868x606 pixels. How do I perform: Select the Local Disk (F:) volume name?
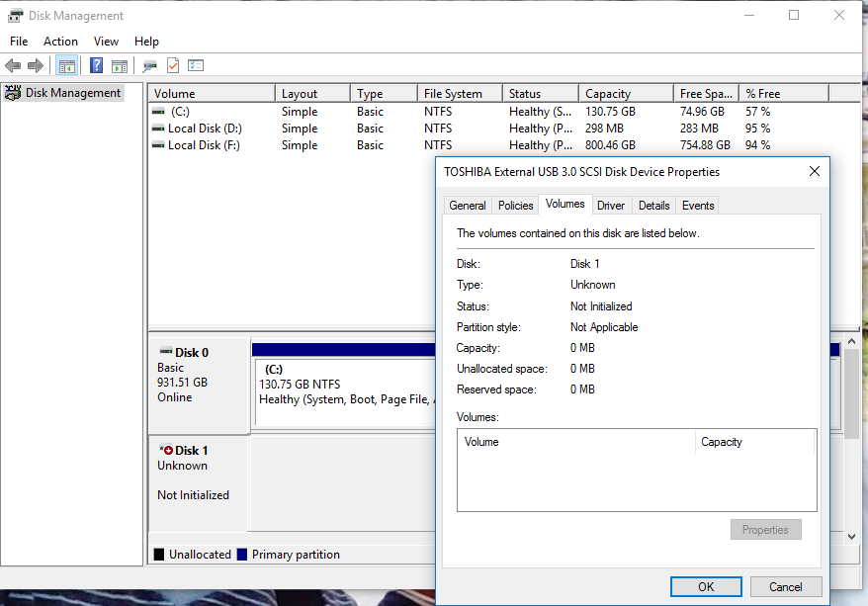(204, 145)
